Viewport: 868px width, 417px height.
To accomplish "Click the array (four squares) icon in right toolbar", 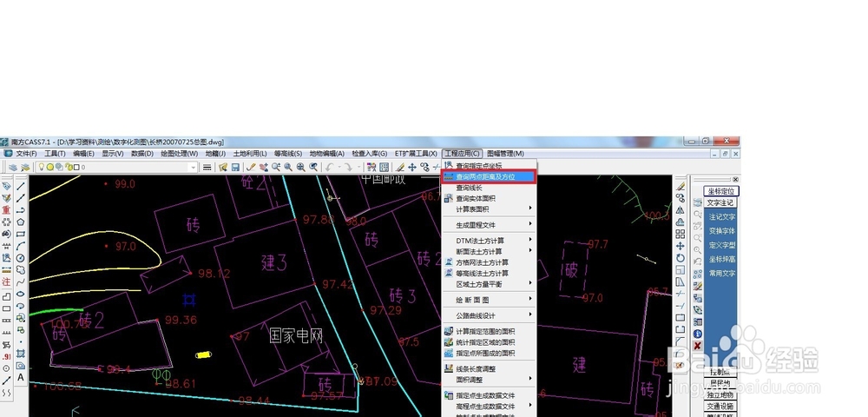I will (x=681, y=234).
